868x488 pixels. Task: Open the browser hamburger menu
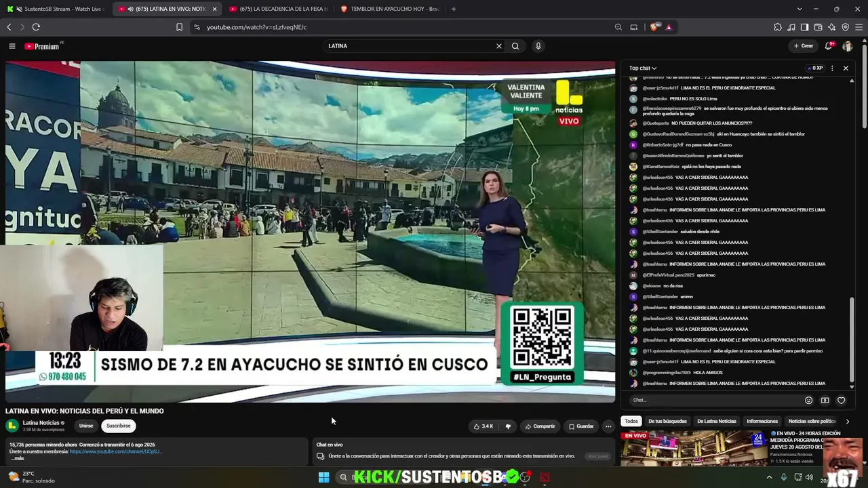[x=859, y=27]
